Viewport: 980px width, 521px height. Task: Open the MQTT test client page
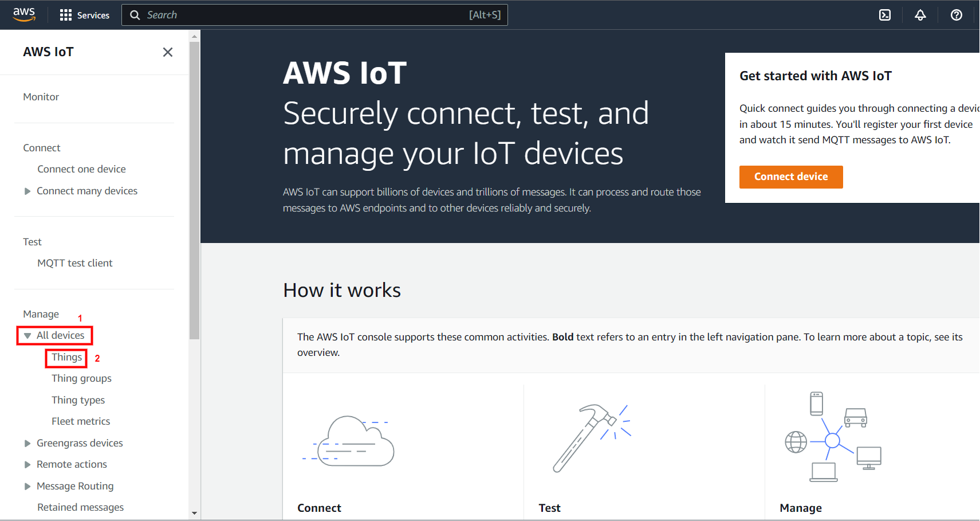point(75,263)
